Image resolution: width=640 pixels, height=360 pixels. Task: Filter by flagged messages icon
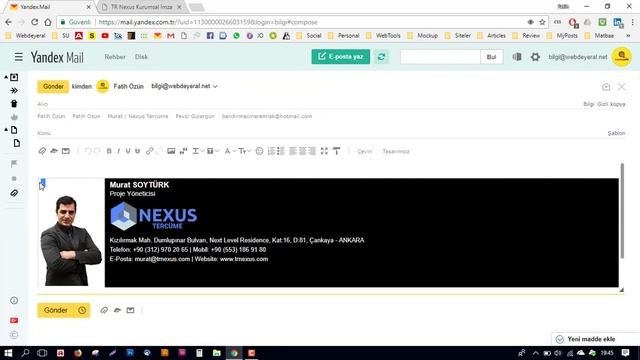click(14, 164)
